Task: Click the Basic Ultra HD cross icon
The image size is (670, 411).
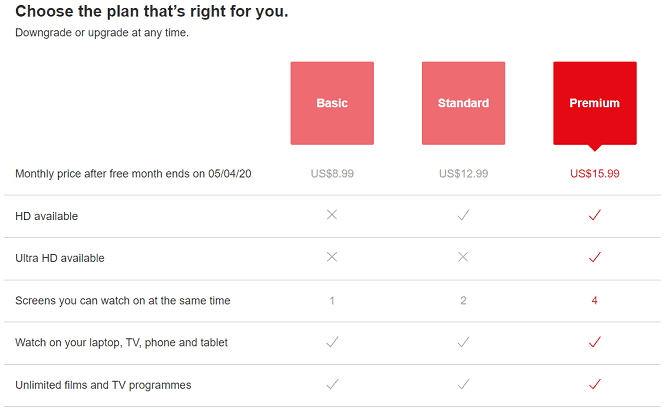Action: (x=332, y=257)
